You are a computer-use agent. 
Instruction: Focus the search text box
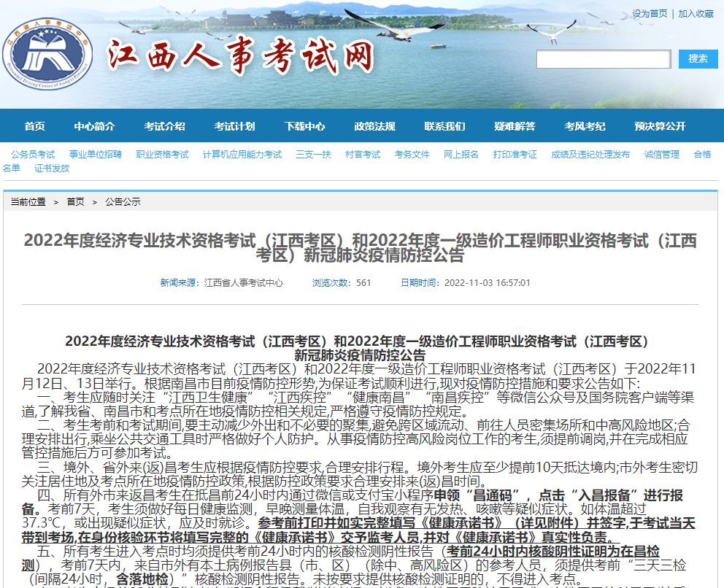[603, 59]
